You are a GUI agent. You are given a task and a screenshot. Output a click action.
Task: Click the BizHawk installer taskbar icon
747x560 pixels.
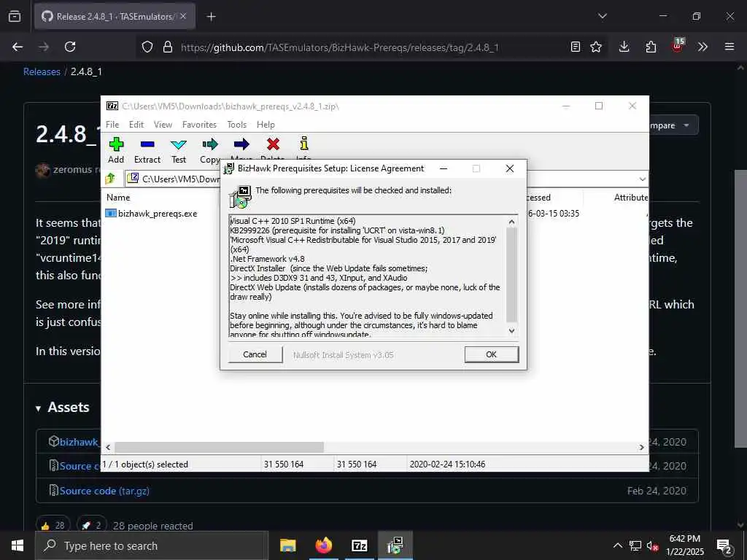pyautogui.click(x=395, y=545)
